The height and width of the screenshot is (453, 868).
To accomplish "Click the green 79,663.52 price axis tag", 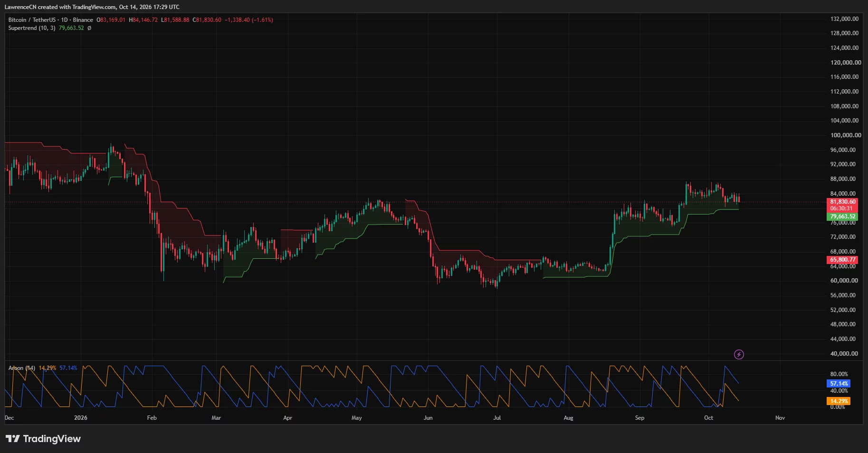I will click(x=842, y=217).
